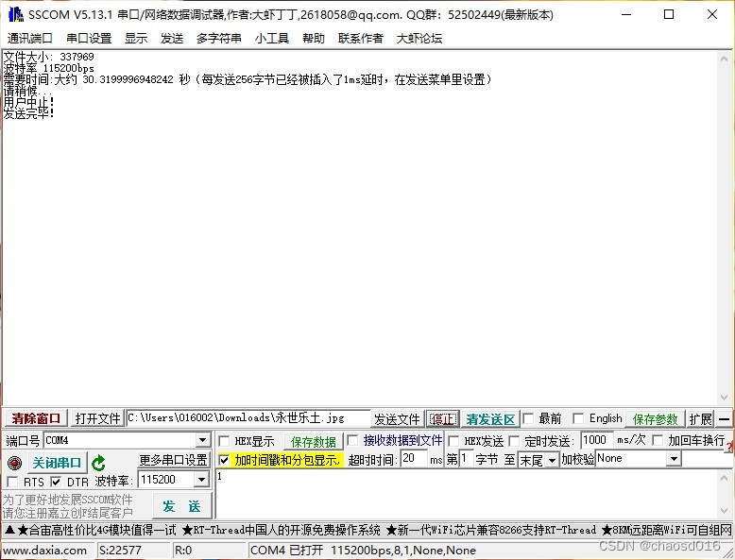Enable HEX发送 checkbox
Image resolution: width=735 pixels, height=560 pixels.
pos(453,441)
